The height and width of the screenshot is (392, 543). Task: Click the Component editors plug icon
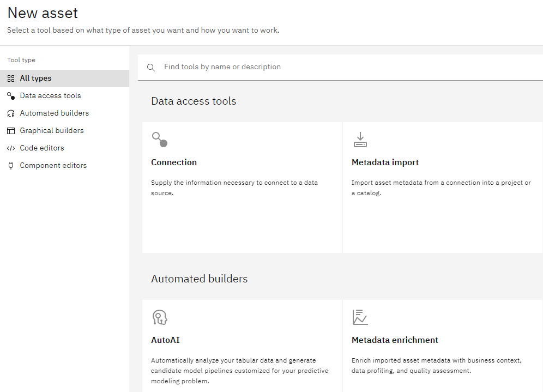click(10, 166)
